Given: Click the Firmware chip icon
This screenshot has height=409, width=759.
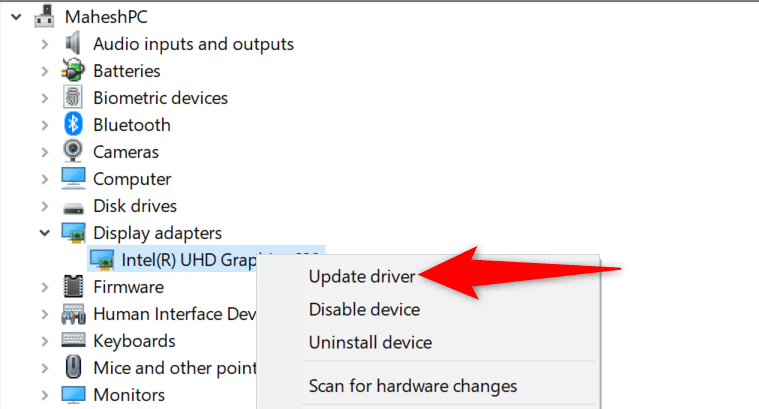Looking at the screenshot, I should [73, 287].
